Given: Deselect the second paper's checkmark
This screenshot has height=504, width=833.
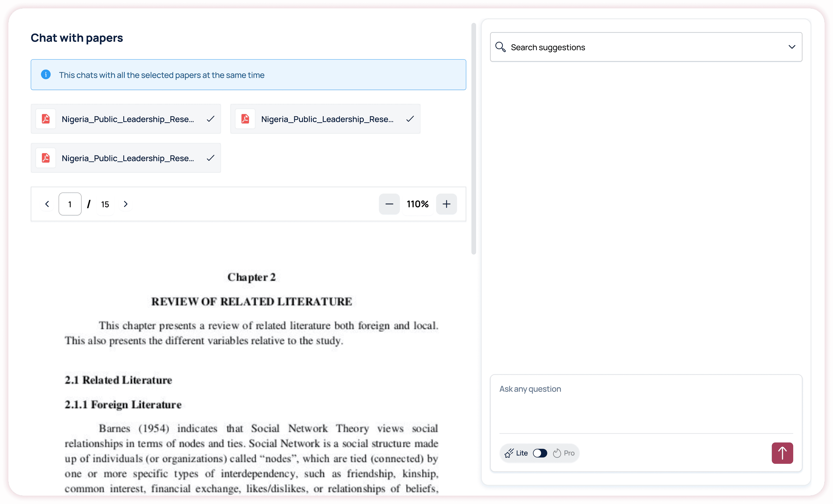Looking at the screenshot, I should tap(410, 119).
